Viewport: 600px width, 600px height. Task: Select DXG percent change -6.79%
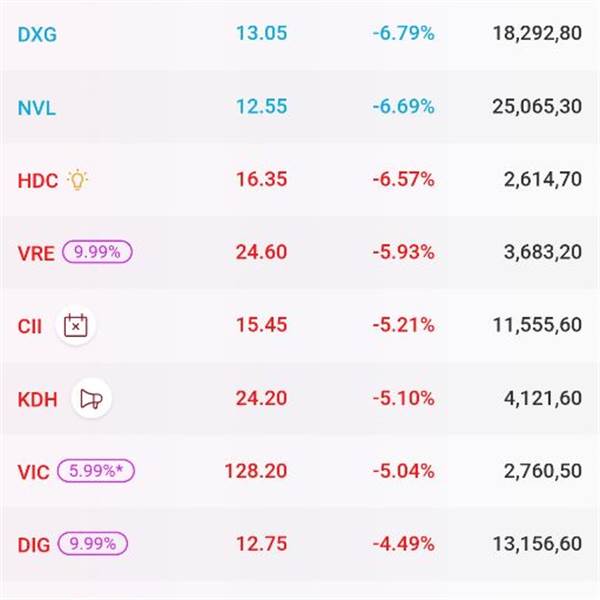tap(402, 33)
